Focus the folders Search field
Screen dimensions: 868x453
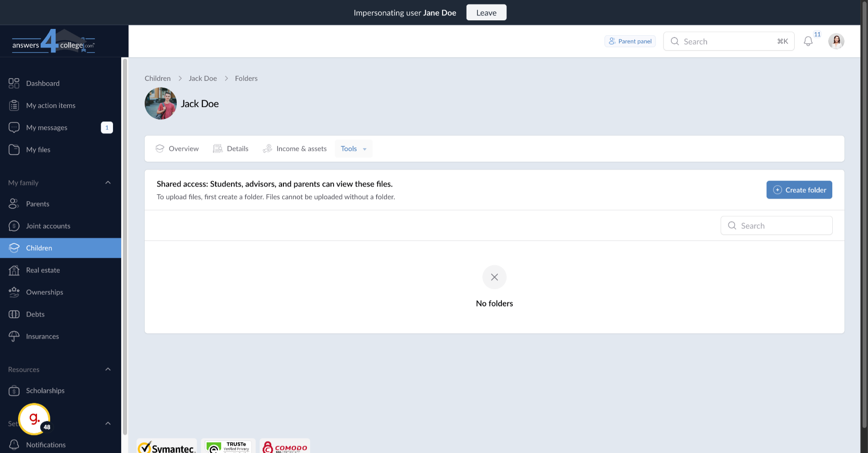click(777, 225)
